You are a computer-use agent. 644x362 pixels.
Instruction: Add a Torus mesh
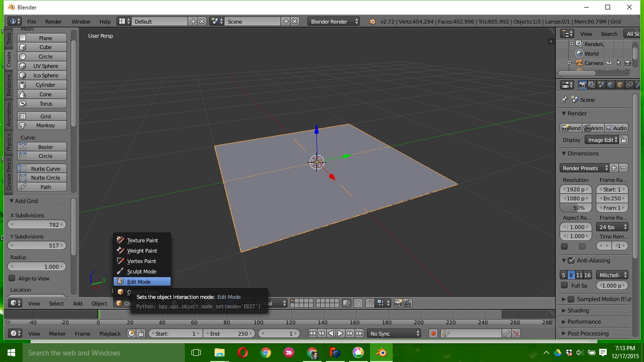pyautogui.click(x=42, y=104)
